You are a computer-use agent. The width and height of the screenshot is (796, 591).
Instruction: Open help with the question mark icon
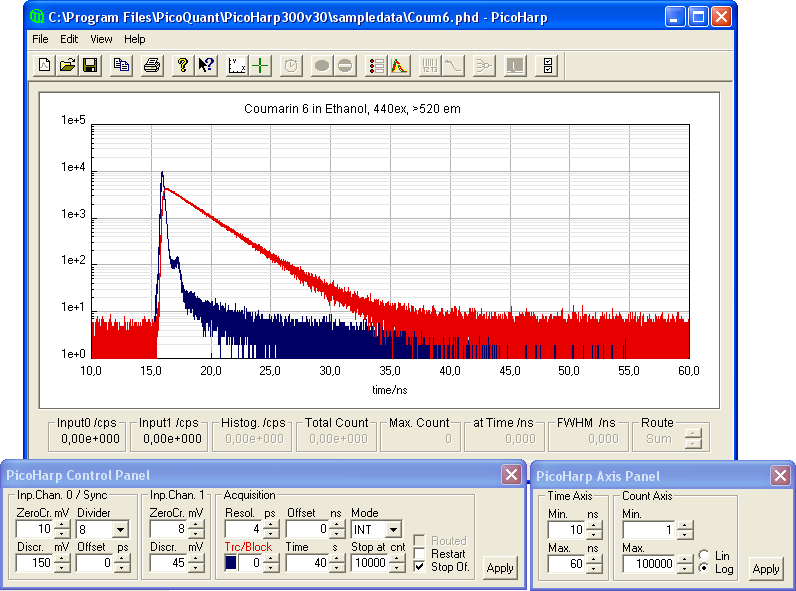click(183, 65)
